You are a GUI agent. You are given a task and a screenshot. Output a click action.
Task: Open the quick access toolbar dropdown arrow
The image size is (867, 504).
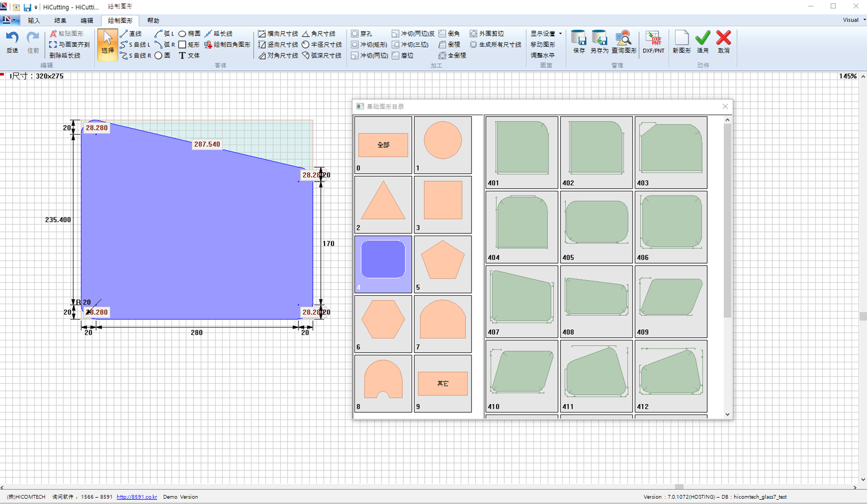[36, 7]
